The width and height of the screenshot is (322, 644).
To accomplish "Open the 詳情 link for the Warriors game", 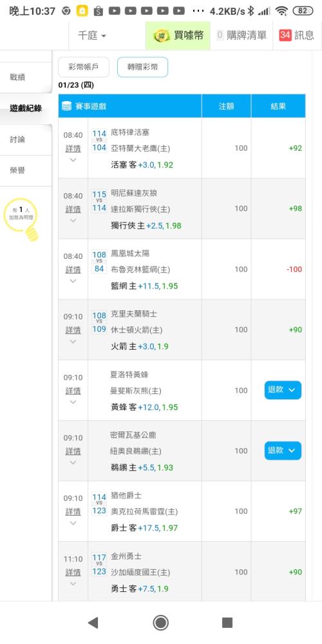I will pyautogui.click(x=73, y=572).
